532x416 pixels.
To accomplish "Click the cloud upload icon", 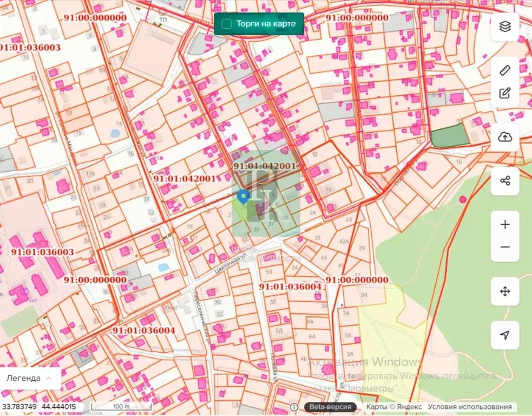I will (505, 137).
